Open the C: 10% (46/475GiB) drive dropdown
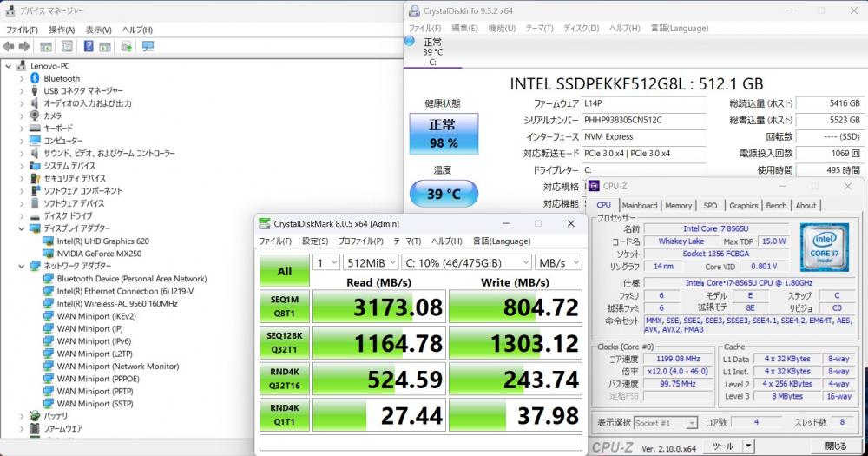The width and height of the screenshot is (868, 456). [467, 262]
